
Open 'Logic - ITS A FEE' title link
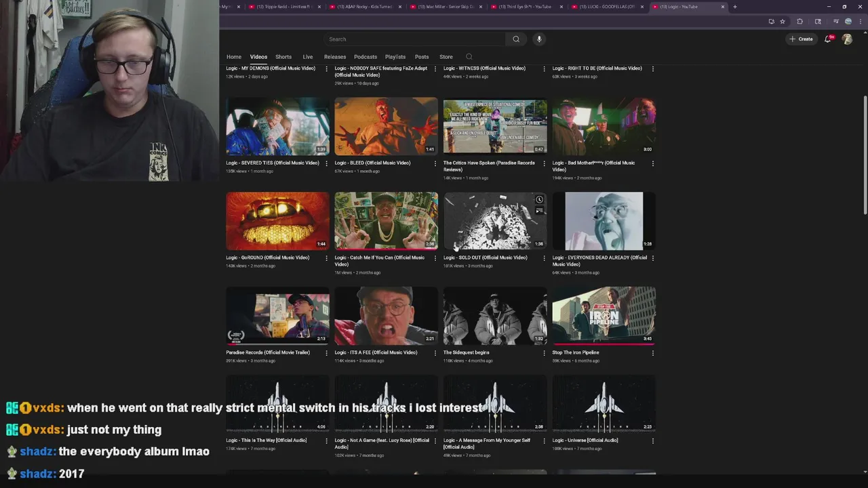(x=376, y=352)
